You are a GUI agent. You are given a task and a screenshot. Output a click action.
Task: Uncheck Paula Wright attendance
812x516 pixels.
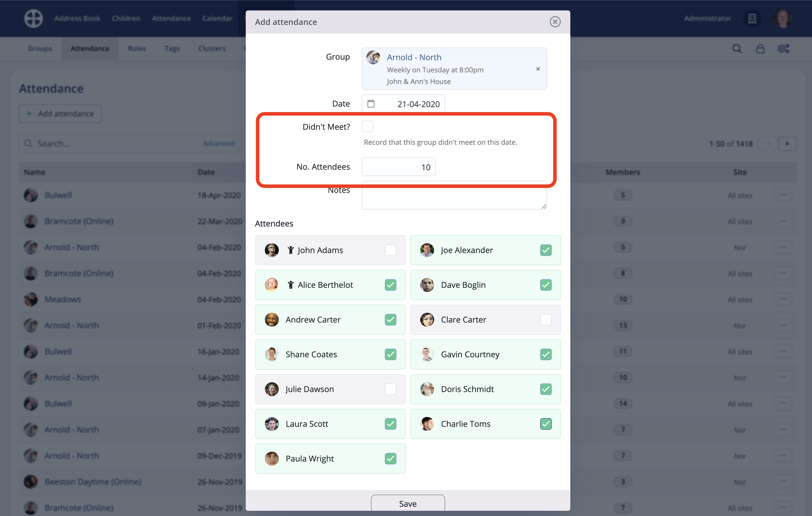point(390,458)
